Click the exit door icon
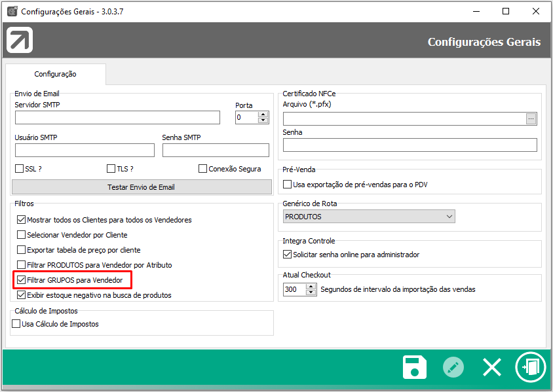 click(x=531, y=367)
